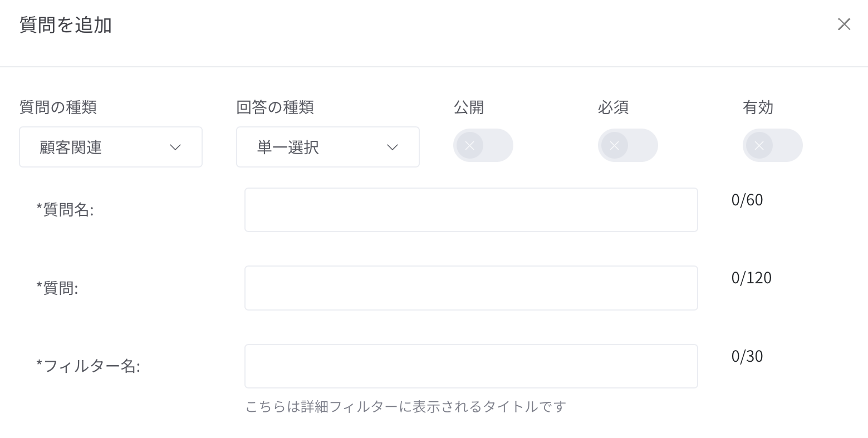Image resolution: width=868 pixels, height=438 pixels.
Task: Click the *質問: field label
Action: point(57,288)
